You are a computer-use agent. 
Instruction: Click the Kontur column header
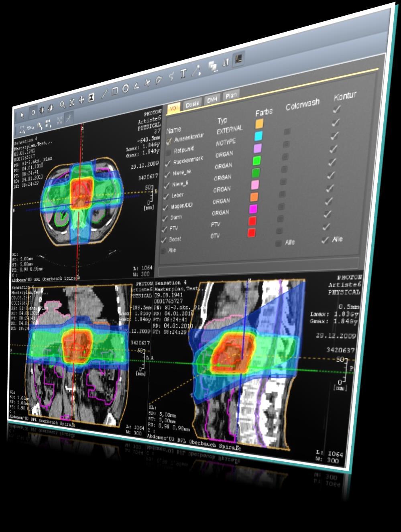(344, 97)
